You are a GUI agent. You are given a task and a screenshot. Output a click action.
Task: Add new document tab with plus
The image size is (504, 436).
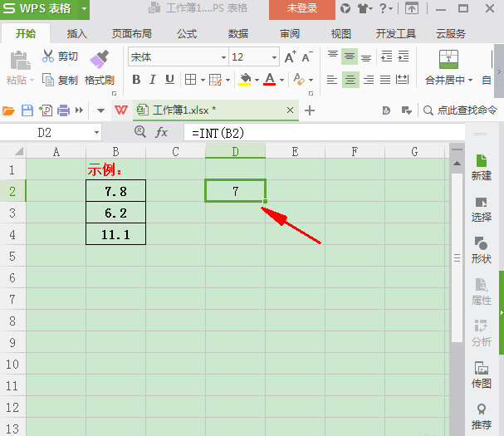310,110
